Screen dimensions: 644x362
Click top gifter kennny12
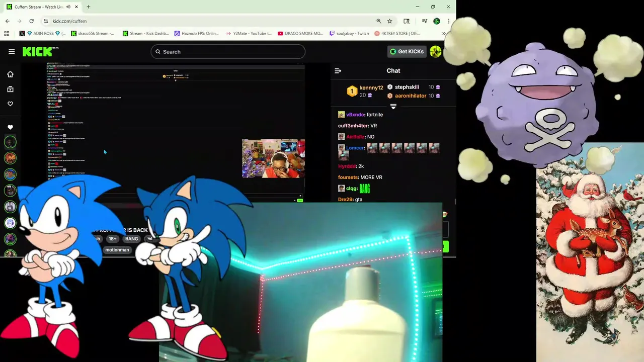coord(371,87)
